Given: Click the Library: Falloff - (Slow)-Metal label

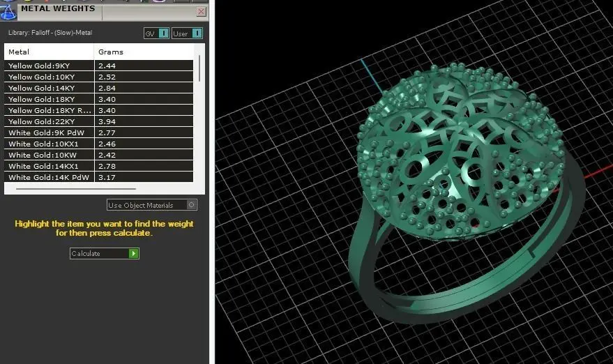Looking at the screenshot, I should pyautogui.click(x=50, y=33).
